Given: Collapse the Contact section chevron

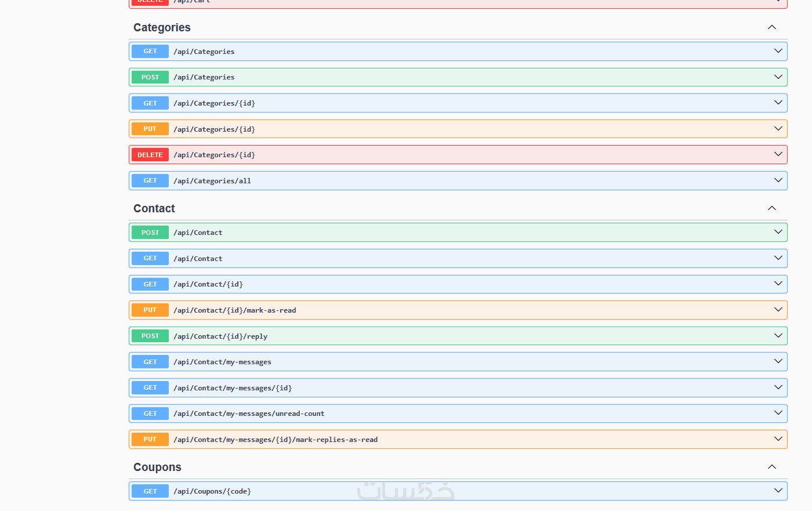Looking at the screenshot, I should pos(772,208).
